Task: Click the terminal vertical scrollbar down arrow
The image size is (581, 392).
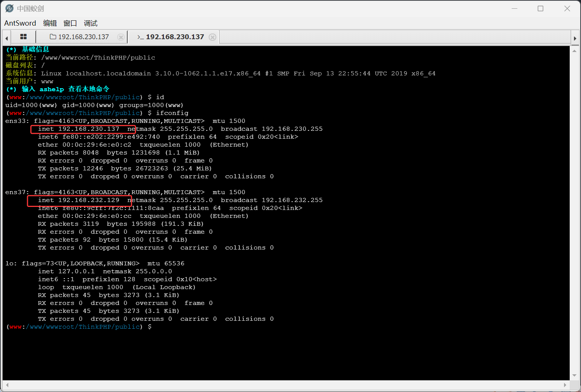Action: coord(575,375)
